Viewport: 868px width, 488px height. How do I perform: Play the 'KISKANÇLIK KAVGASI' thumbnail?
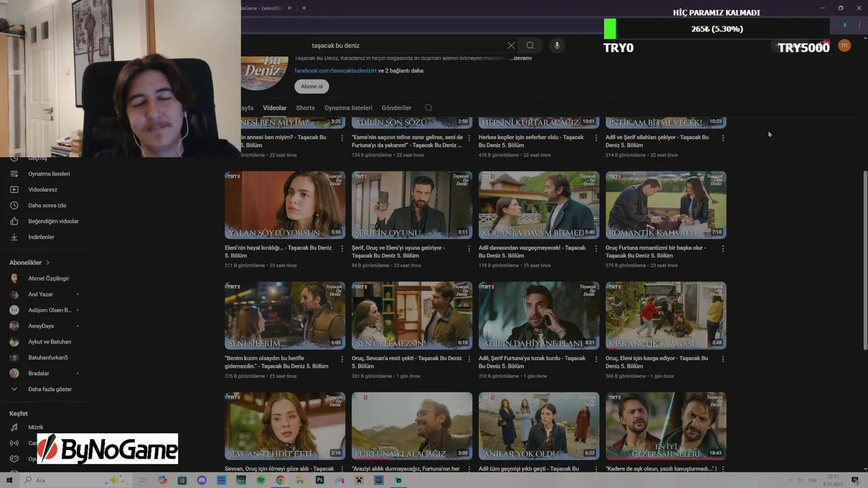(666, 316)
